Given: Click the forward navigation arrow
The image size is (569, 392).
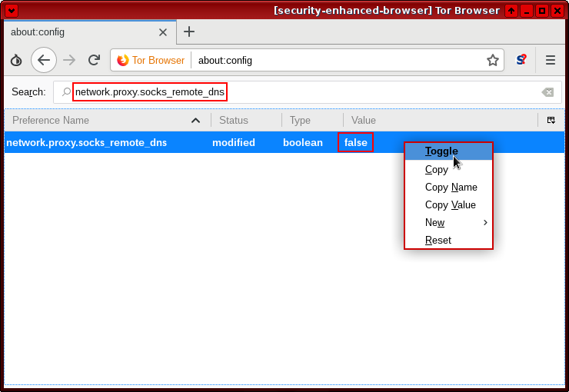Looking at the screenshot, I should 69,60.
